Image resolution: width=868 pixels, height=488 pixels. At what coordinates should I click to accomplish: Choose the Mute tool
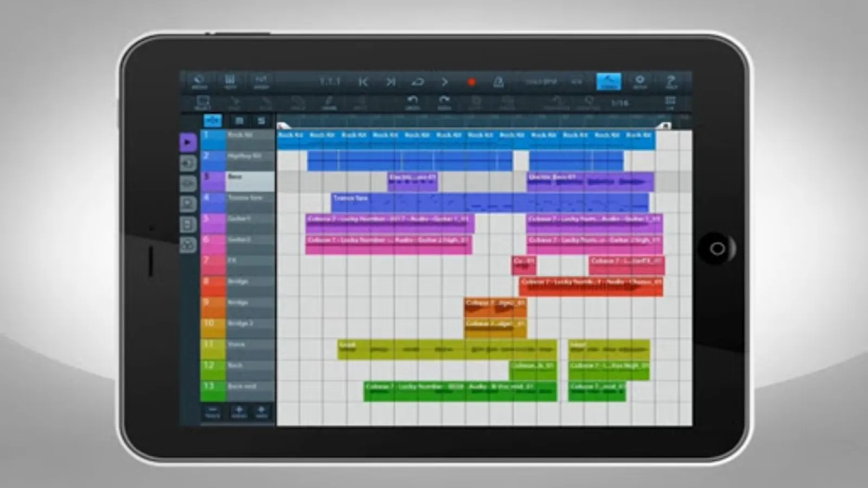click(x=360, y=102)
